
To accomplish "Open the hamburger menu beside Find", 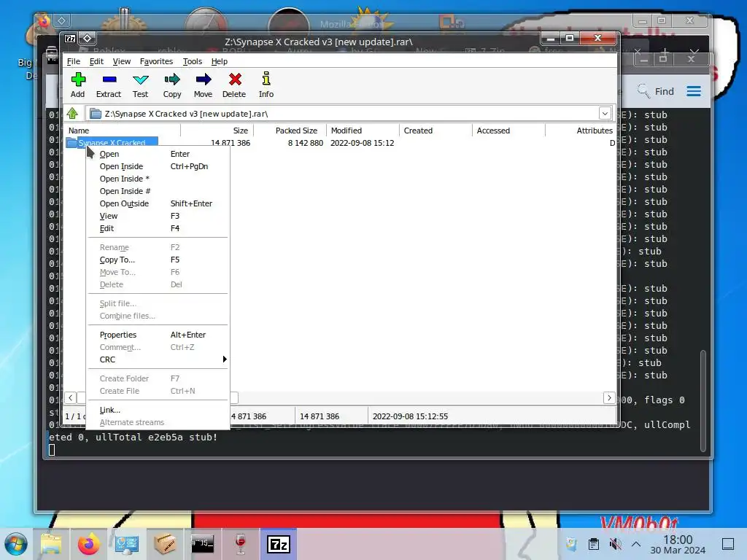I will click(x=694, y=91).
